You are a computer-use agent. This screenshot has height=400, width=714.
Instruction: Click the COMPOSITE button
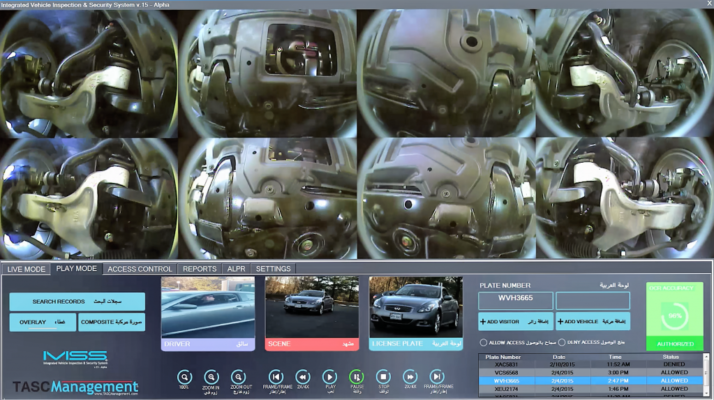112,322
